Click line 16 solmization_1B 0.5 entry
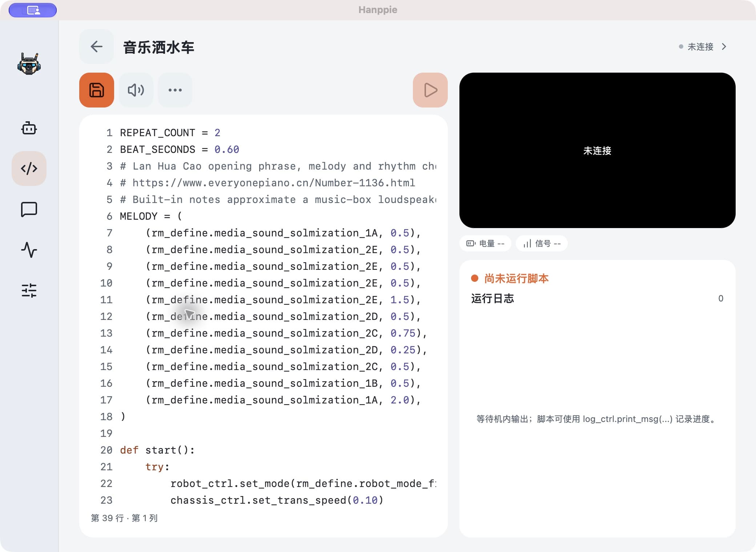Image resolution: width=756 pixels, height=552 pixels. click(x=283, y=383)
